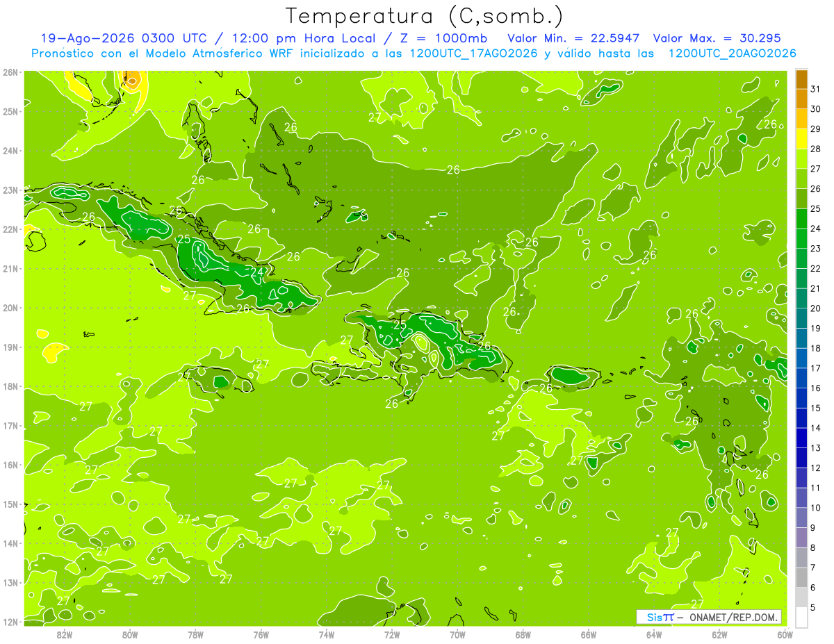Click the 12 value on the color scale
Image resolution: width=834 pixels, height=644 pixels.
(816, 468)
